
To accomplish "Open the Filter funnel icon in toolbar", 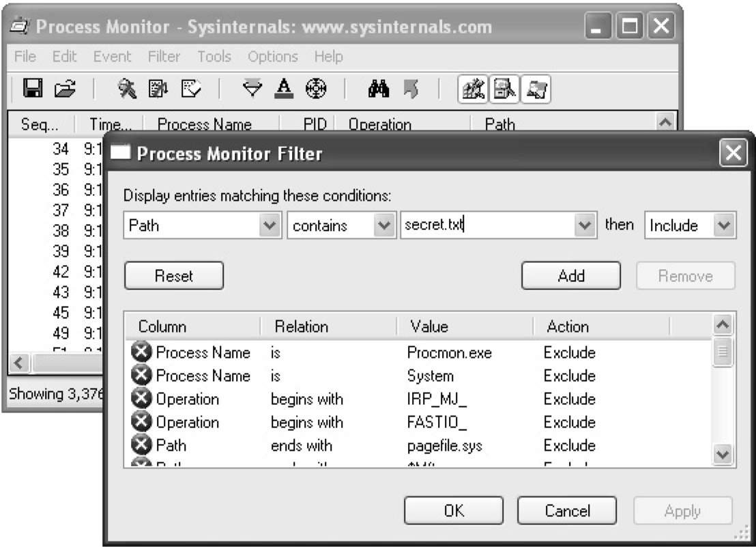I will 252,89.
